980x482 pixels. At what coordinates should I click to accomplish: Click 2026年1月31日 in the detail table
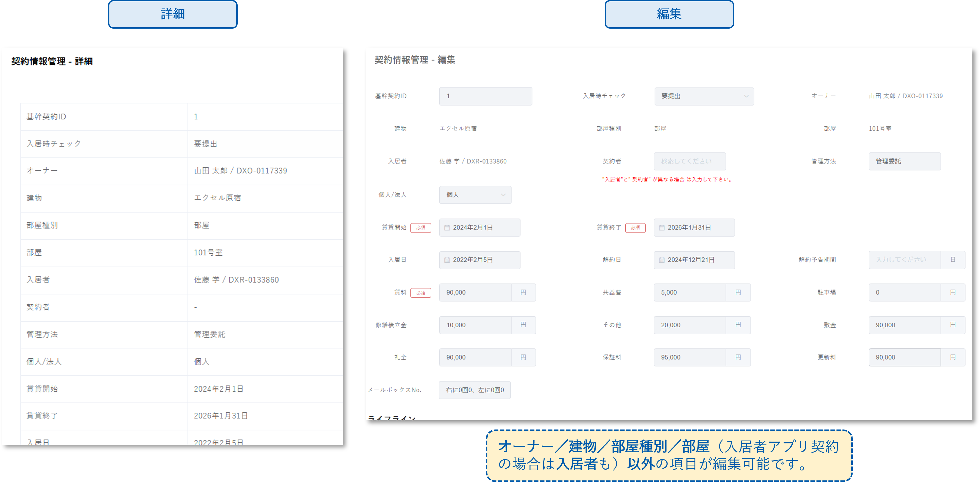pyautogui.click(x=221, y=416)
